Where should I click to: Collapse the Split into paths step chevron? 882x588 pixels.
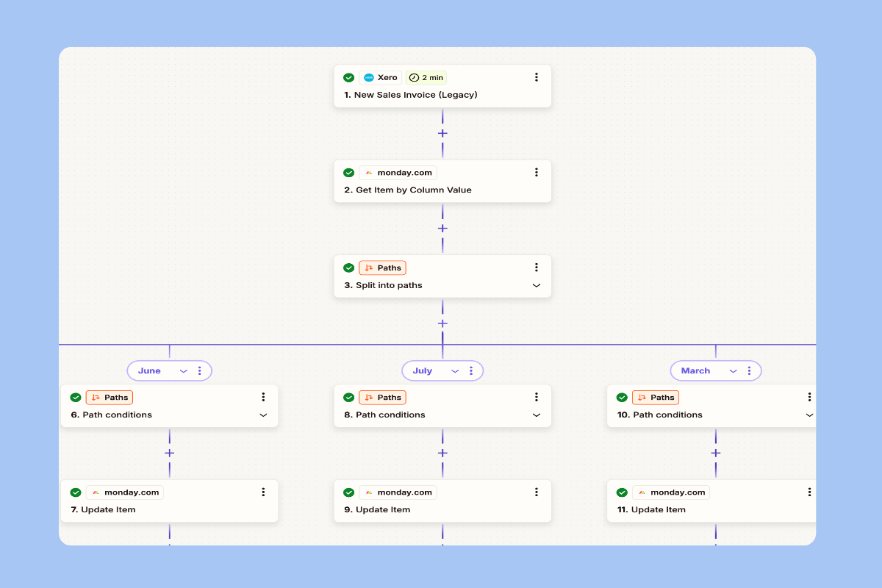[537, 286]
